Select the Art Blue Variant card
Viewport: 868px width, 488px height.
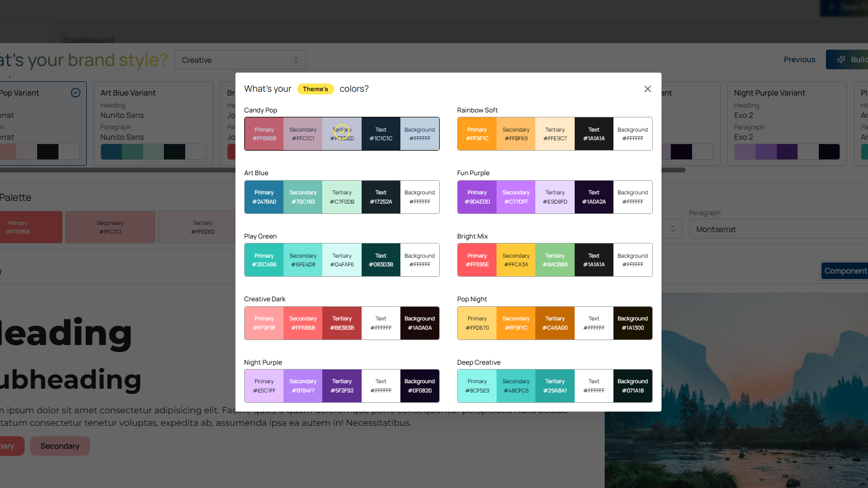click(153, 123)
